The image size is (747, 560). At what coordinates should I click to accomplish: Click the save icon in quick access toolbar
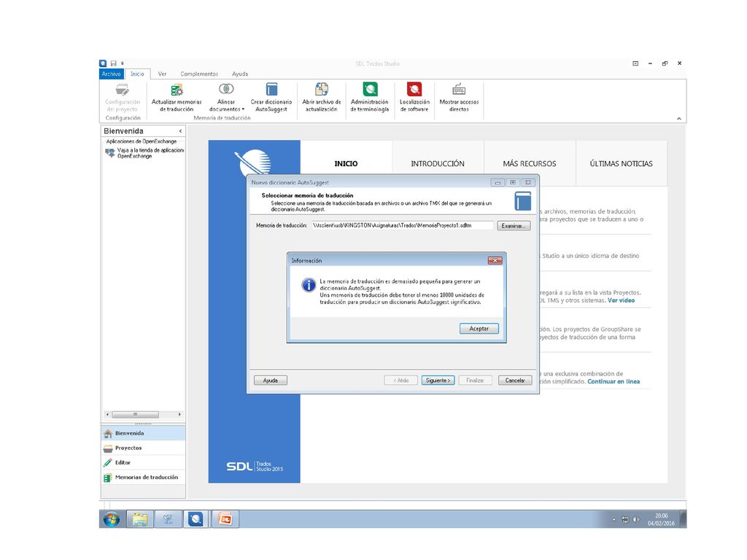[x=113, y=63]
